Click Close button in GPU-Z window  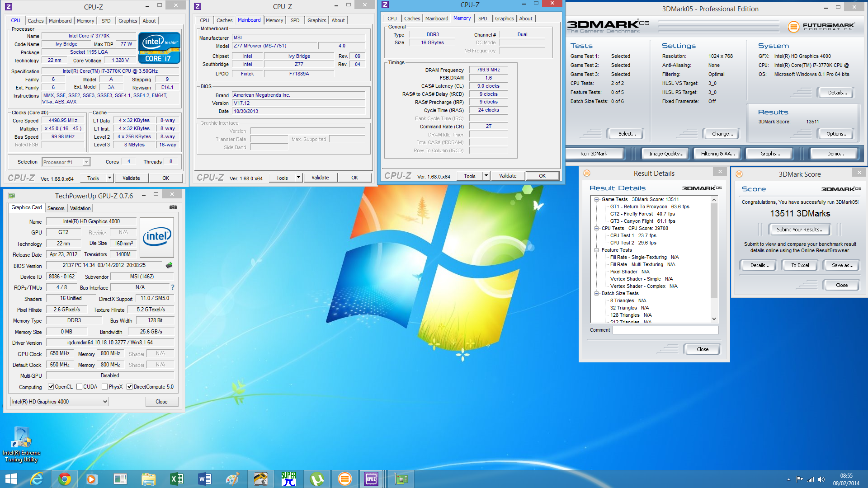click(161, 402)
